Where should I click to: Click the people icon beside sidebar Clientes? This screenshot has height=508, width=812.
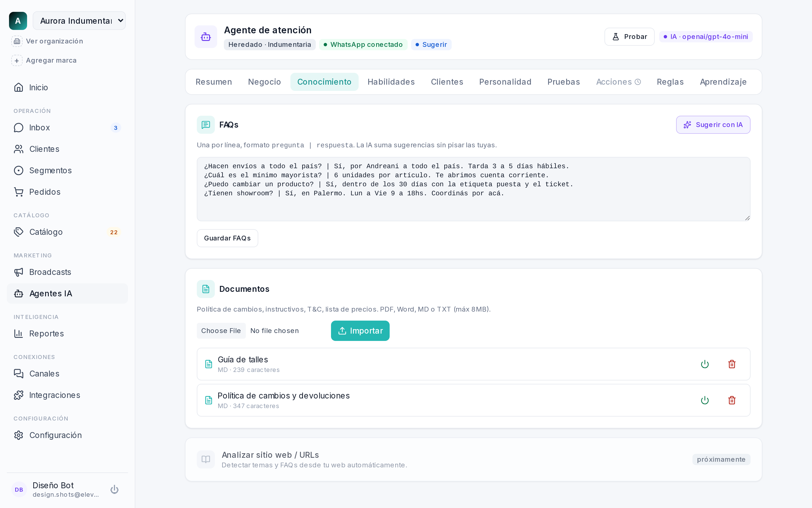point(19,149)
